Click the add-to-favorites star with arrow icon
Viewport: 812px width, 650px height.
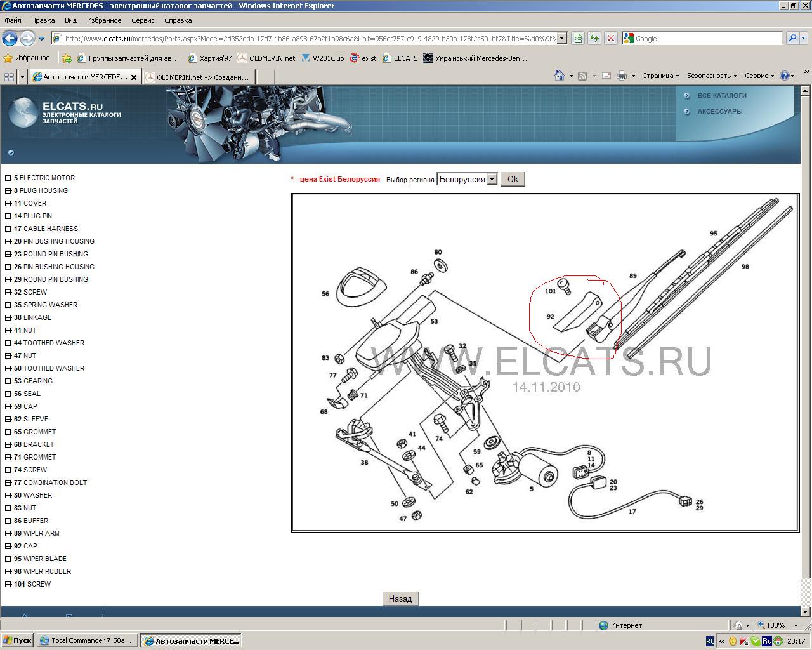point(67,58)
